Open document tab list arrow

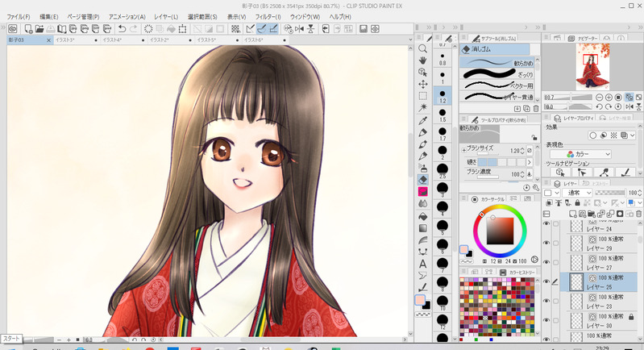pyautogui.click(x=410, y=40)
